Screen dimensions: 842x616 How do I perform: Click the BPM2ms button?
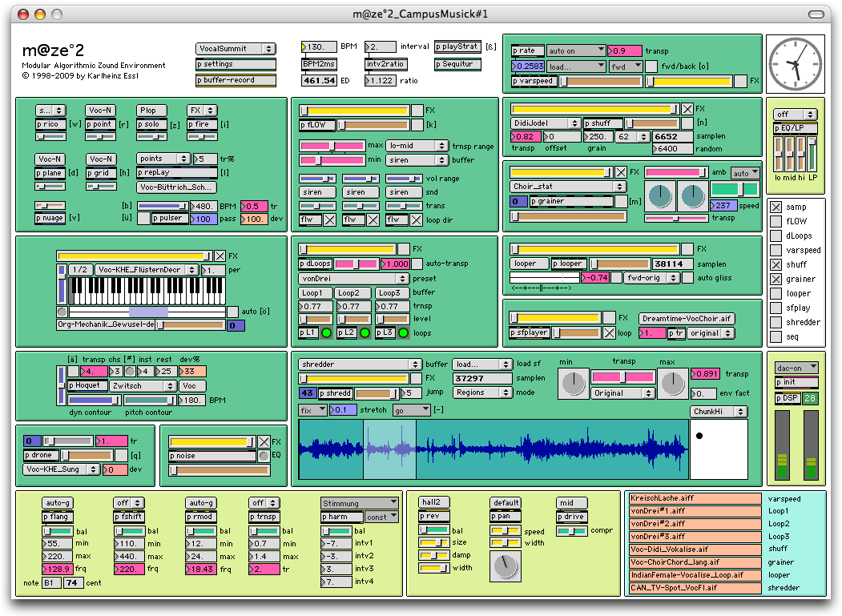(x=320, y=64)
